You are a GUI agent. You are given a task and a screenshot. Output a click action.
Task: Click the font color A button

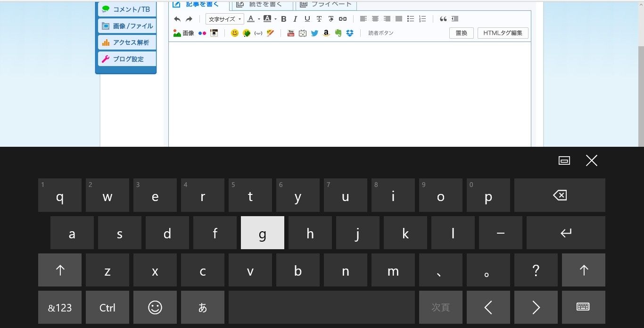[251, 19]
